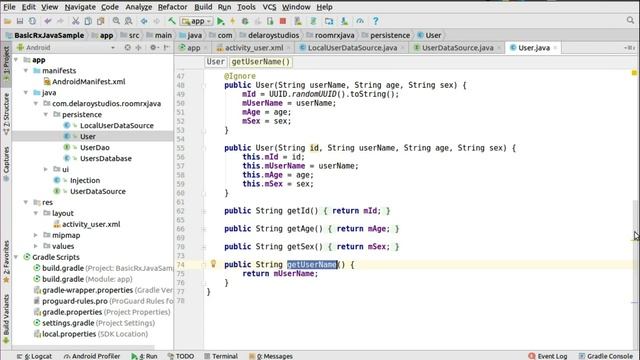Click the Sync Gradle files icon

(313, 21)
